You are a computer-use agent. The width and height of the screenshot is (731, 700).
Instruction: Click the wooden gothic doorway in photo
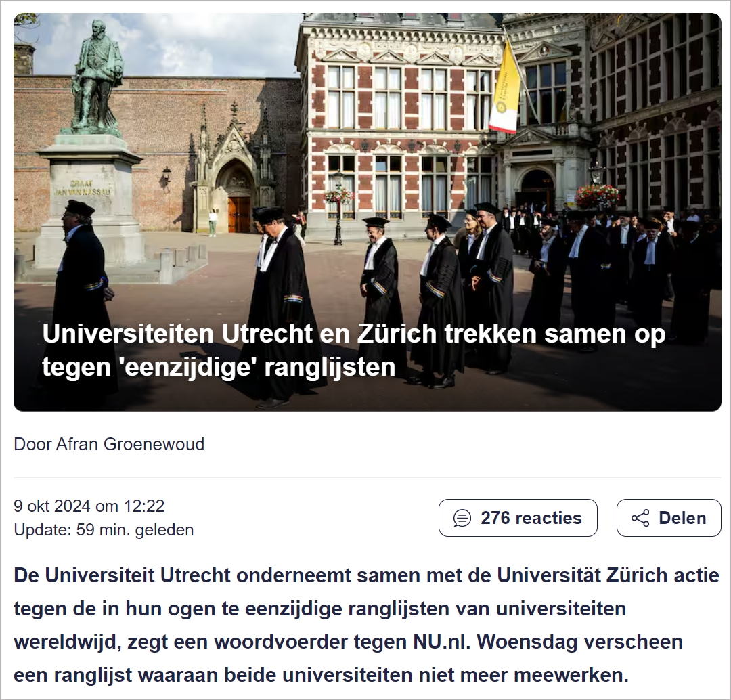[239, 214]
